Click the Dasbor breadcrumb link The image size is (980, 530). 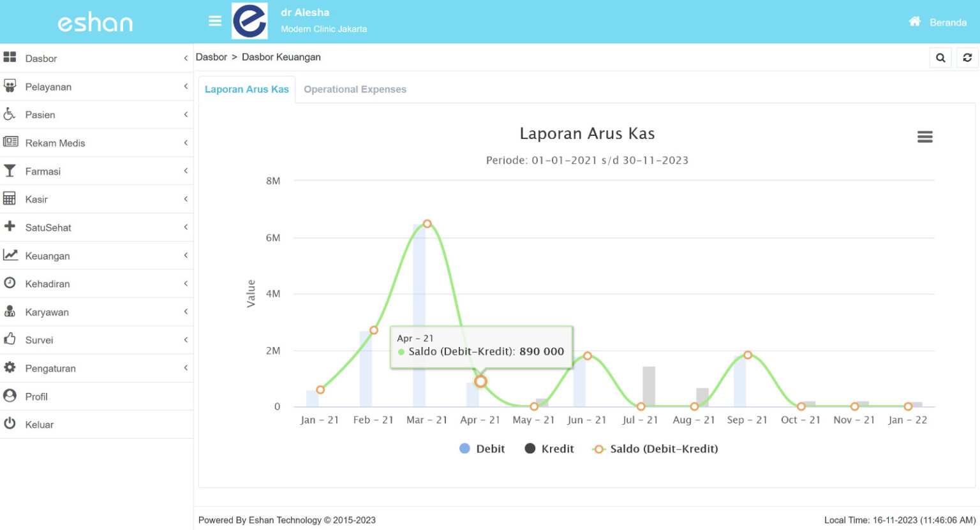tap(211, 57)
